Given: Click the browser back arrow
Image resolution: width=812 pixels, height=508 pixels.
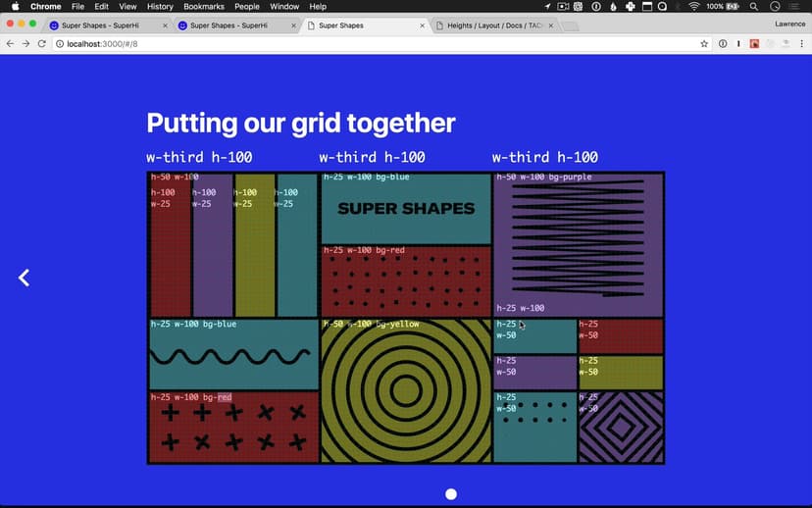Looking at the screenshot, I should click(x=10, y=44).
